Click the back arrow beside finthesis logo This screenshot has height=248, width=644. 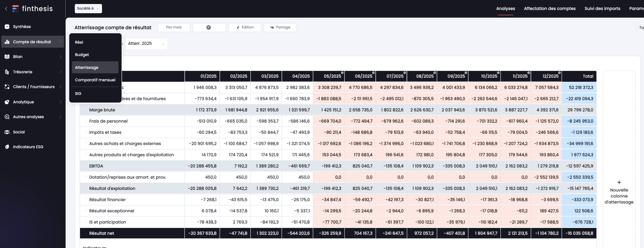6,9
